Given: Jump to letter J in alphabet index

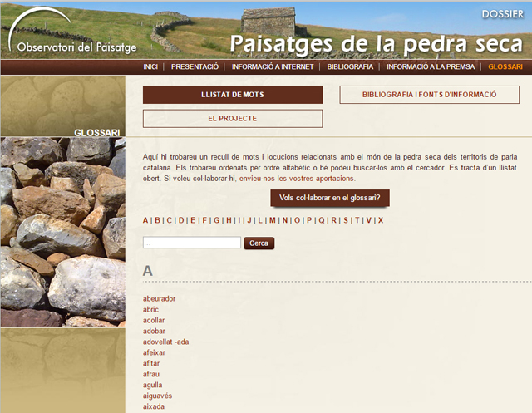Looking at the screenshot, I should (x=249, y=220).
